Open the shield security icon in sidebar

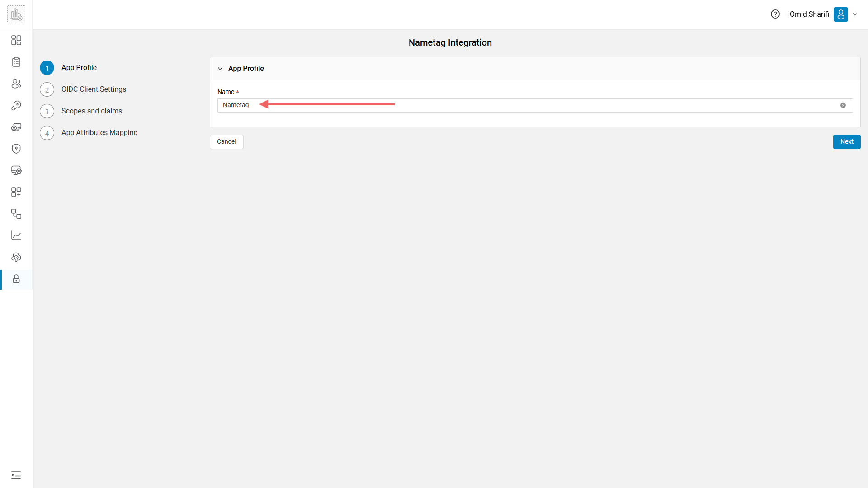click(x=16, y=149)
